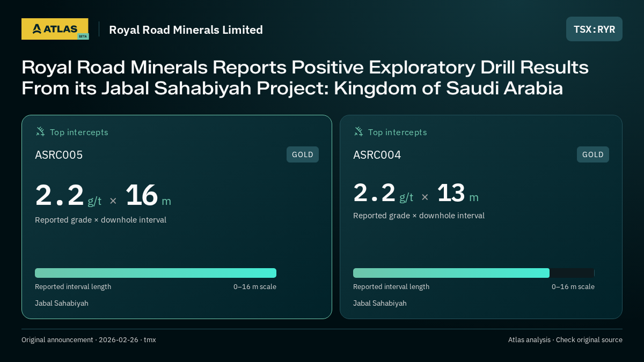The height and width of the screenshot is (362, 644).
Task: Click the ASRC005 interval length bar
Action: coord(156,273)
